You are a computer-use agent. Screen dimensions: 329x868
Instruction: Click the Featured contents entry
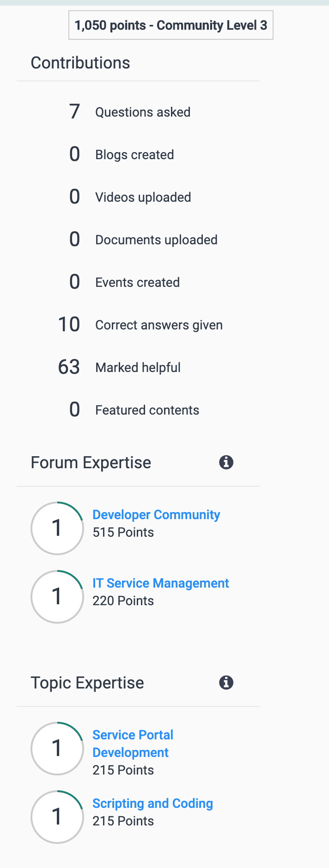click(134, 410)
